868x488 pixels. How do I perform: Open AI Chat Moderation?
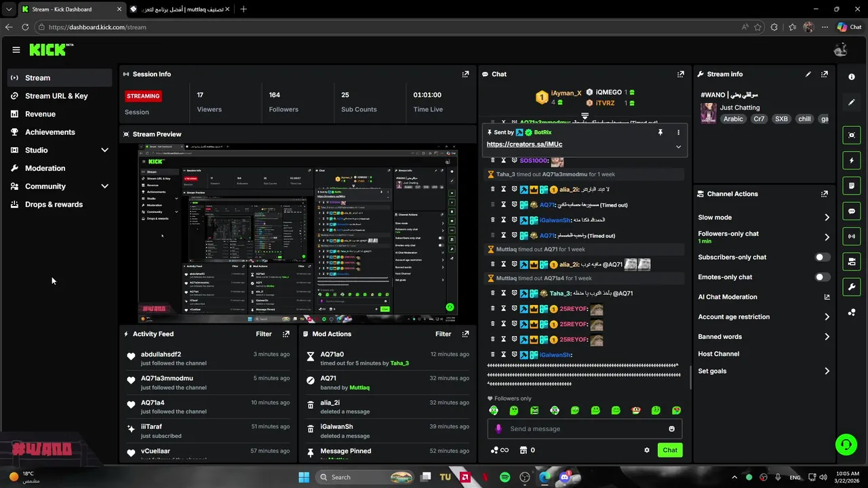coord(764,297)
